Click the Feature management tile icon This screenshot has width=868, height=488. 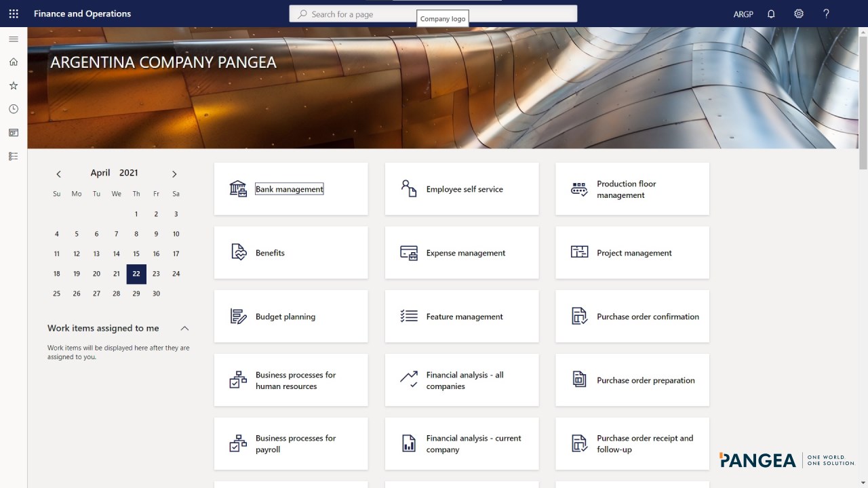409,317
